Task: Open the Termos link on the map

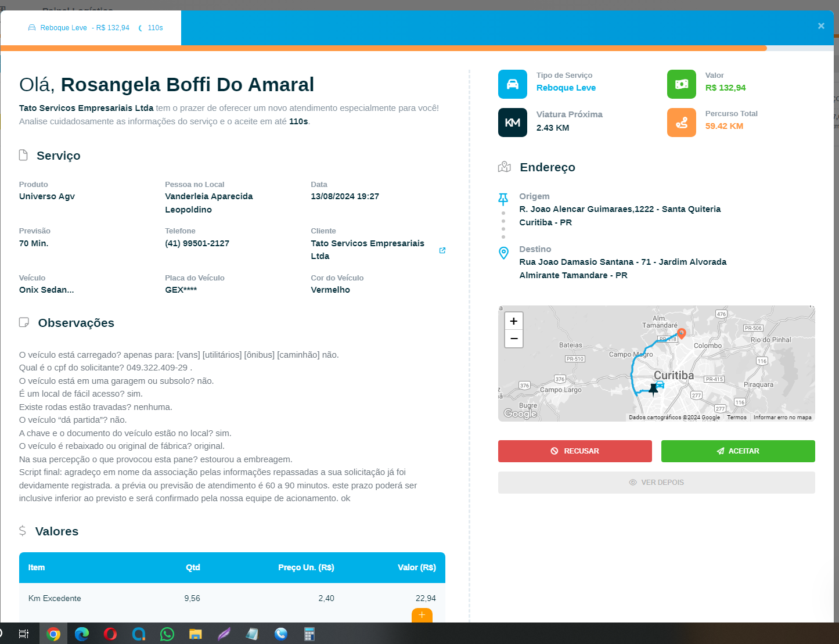Action: coord(737,418)
